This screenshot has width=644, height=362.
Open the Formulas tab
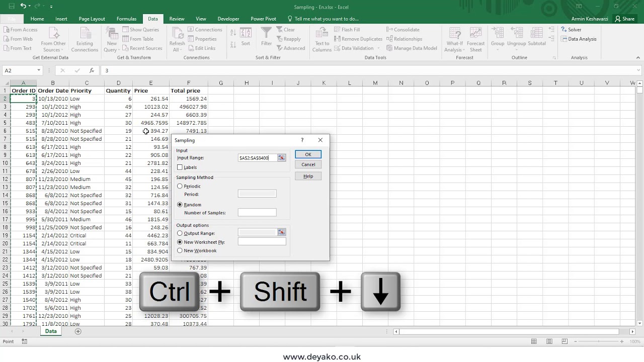point(126,19)
